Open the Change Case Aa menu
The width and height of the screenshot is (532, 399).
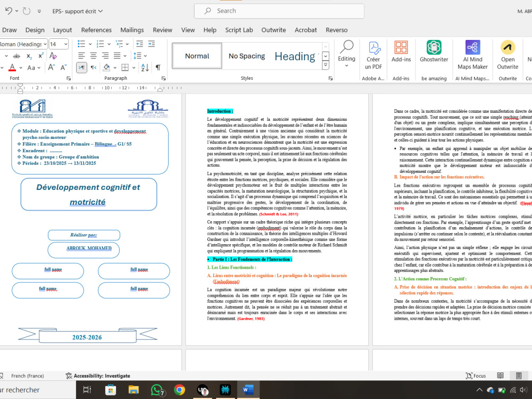tap(34, 68)
